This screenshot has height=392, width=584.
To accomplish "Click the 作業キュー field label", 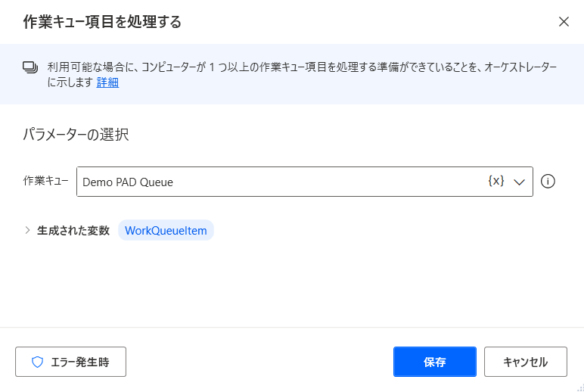I will coord(46,181).
